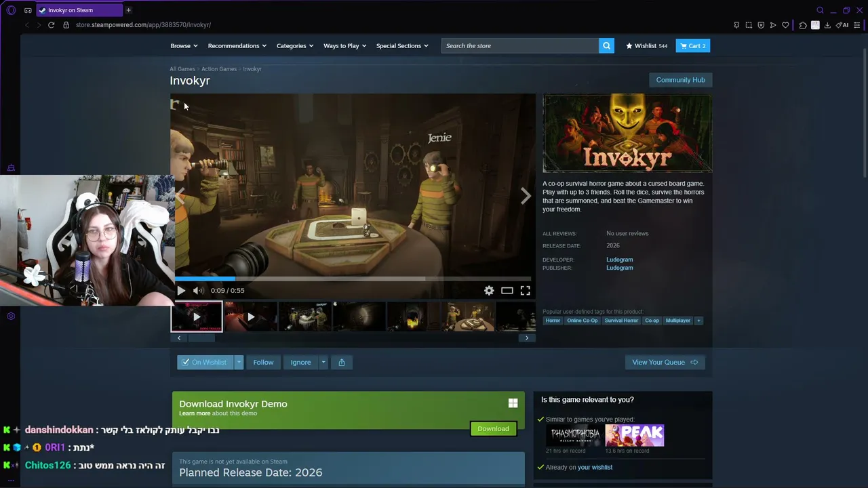This screenshot has height=488, width=868.
Task: Click the All Games breadcrumb
Action: coord(182,69)
